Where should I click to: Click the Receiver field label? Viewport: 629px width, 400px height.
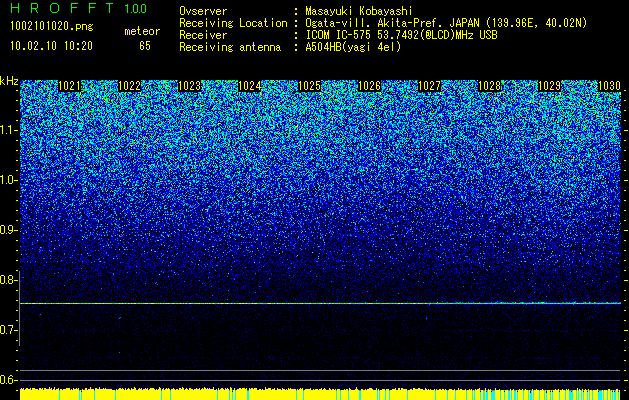point(203,35)
